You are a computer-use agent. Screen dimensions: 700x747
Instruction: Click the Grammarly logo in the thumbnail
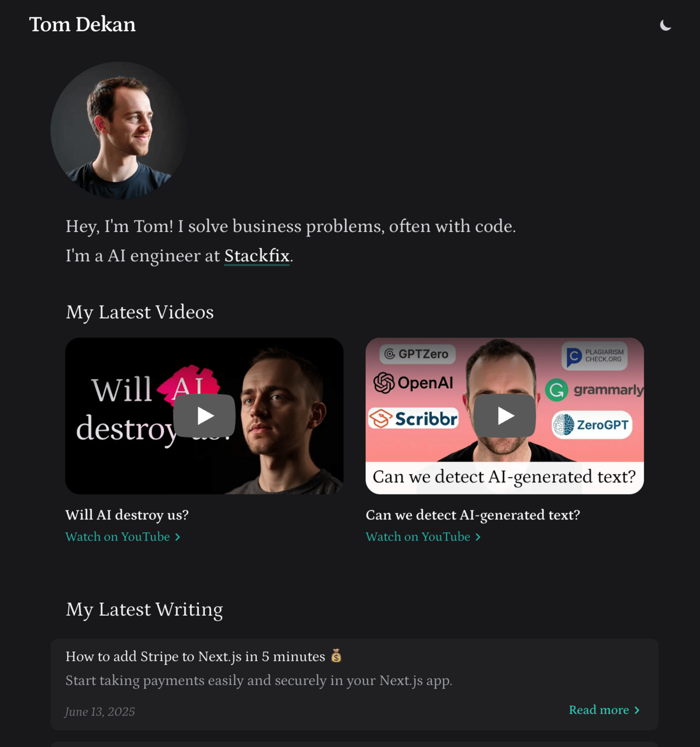tap(594, 390)
